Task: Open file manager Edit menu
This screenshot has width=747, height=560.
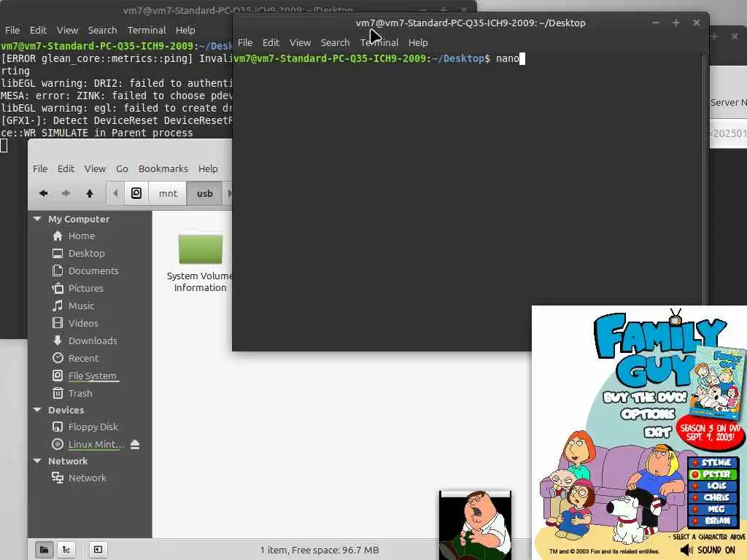Action: 66,168
